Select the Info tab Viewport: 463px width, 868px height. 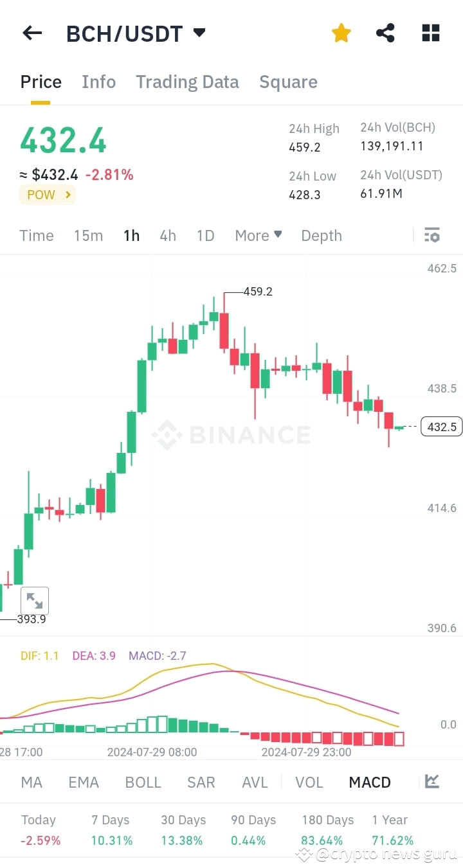pos(98,82)
